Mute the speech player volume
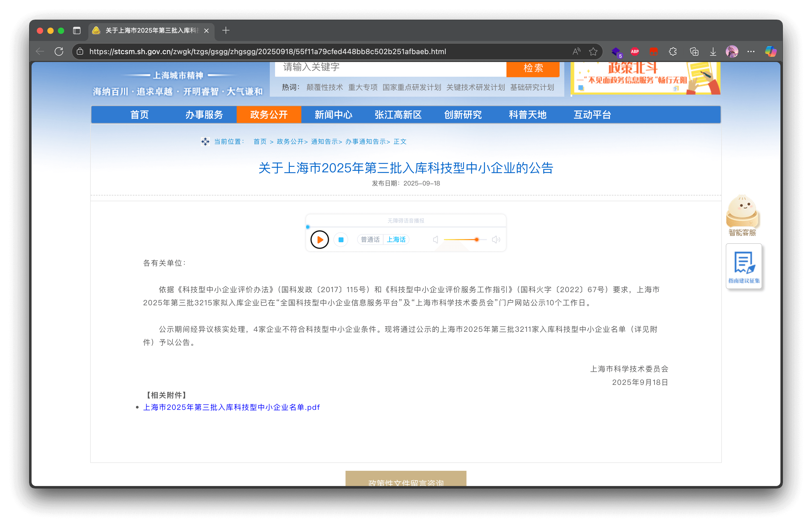812x527 pixels. [x=435, y=239]
